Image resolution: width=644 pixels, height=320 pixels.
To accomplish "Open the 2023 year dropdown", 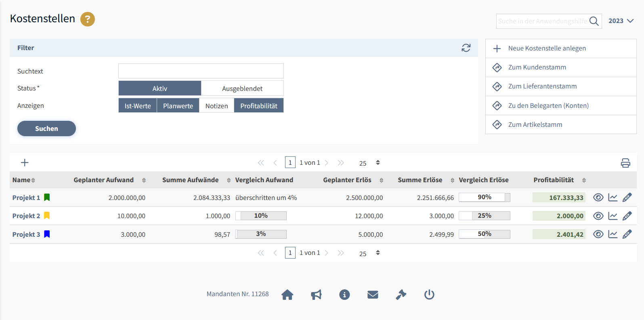I will coord(621,21).
